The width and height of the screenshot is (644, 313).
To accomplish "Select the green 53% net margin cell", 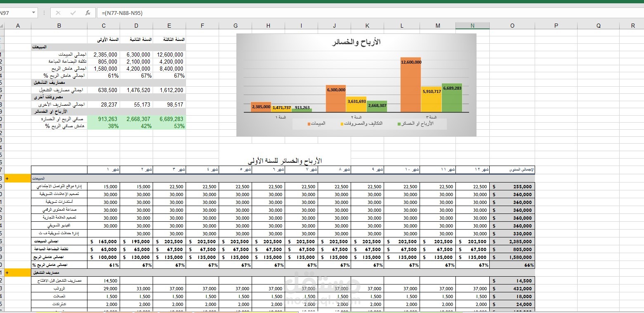I will click(170, 126).
